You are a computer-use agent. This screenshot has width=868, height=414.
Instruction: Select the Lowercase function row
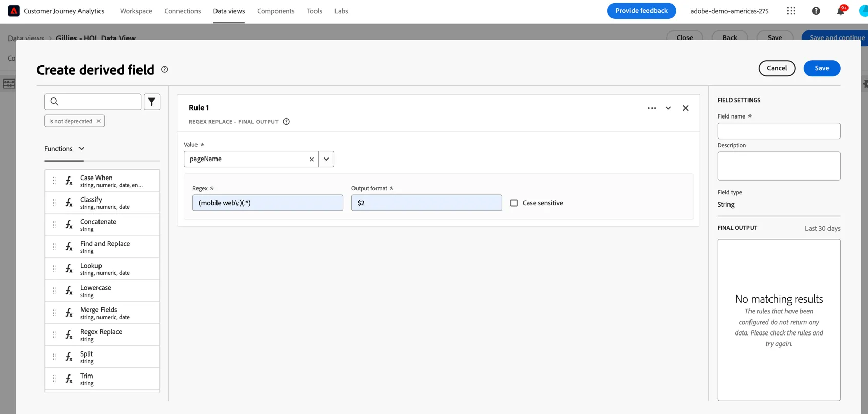[102, 291]
